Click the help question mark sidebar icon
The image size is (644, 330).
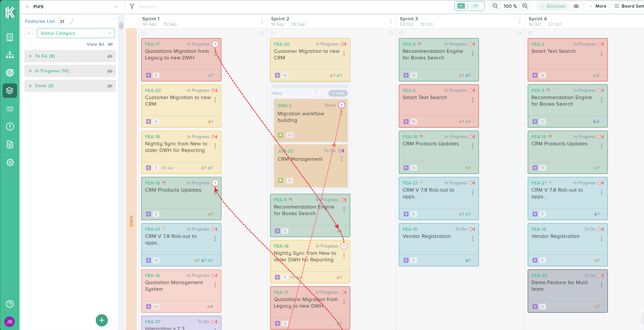[x=10, y=304]
